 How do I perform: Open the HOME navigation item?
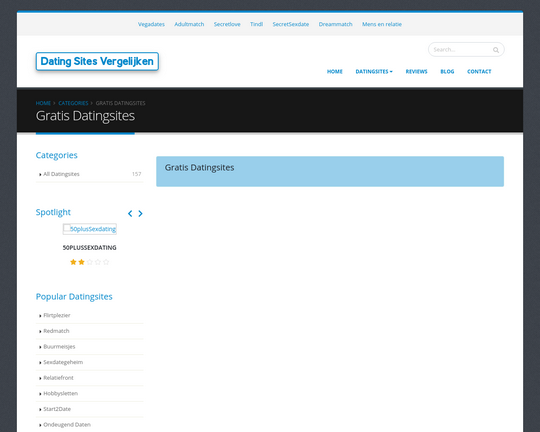click(x=334, y=72)
